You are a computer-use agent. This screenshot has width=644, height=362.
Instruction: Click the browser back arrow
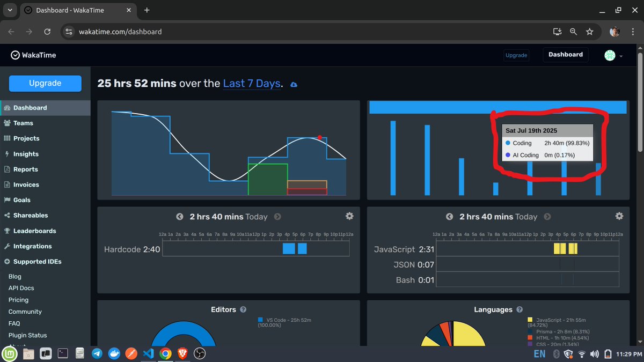[11, 32]
